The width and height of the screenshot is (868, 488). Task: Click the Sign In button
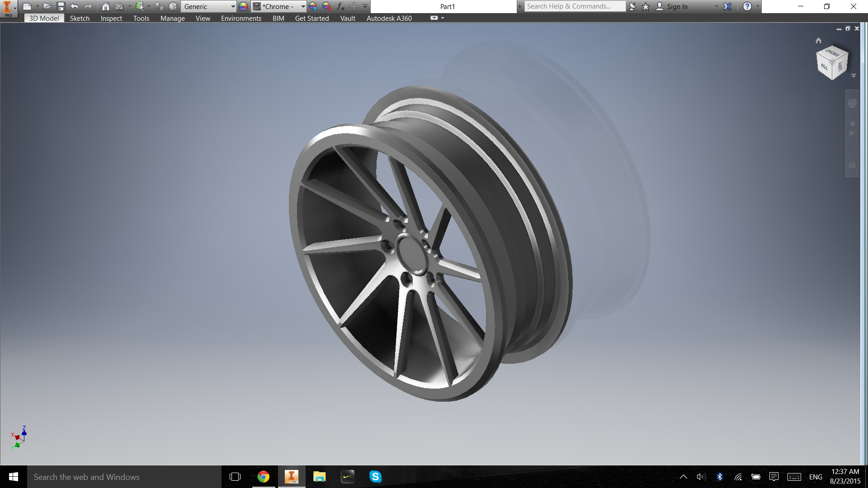pyautogui.click(x=677, y=6)
